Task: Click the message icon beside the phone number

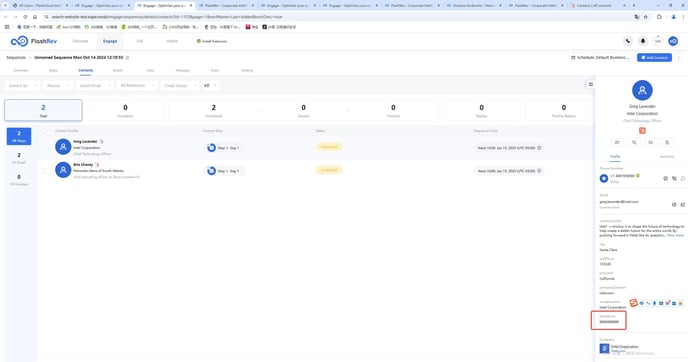Action: point(683,179)
